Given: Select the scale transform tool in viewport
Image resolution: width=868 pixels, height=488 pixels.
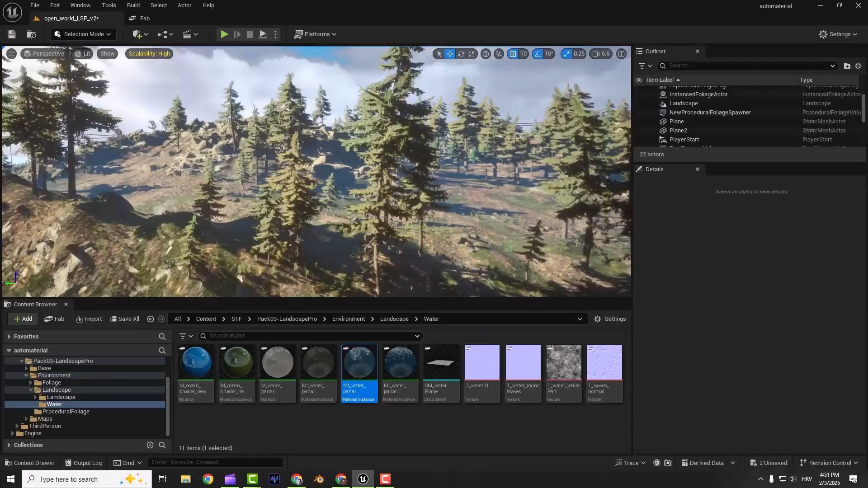Looking at the screenshot, I should click(x=472, y=54).
